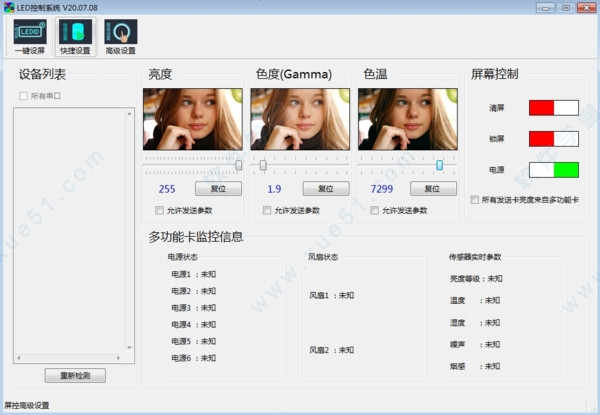Enable 允许发送参数 under 色度(Gamma)
Screen dimensions: 600x415
(x=267, y=210)
